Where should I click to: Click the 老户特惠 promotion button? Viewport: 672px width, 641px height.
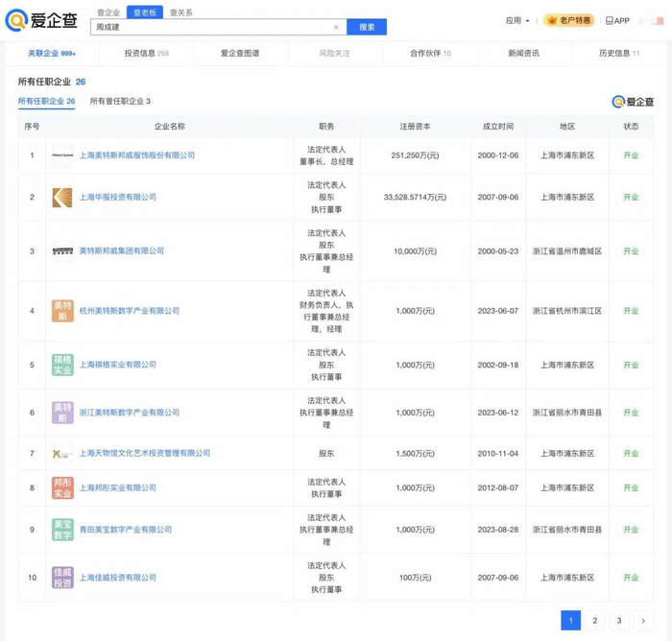pyautogui.click(x=569, y=20)
